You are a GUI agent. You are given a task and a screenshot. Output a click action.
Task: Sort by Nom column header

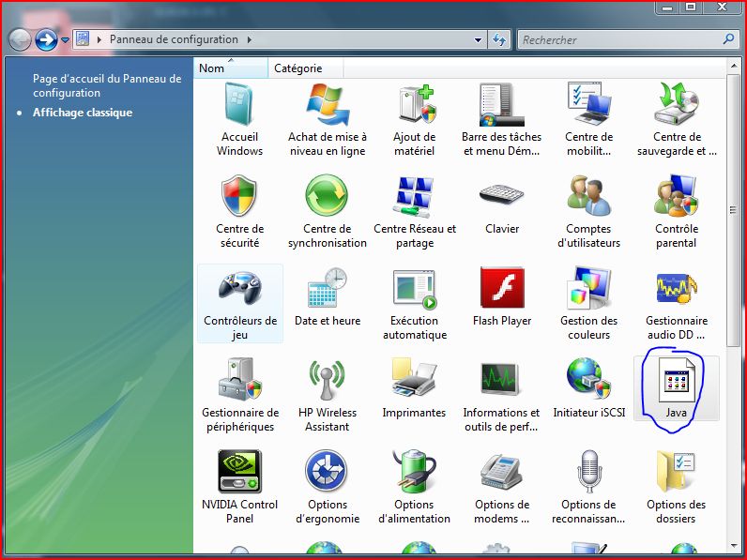(231, 68)
